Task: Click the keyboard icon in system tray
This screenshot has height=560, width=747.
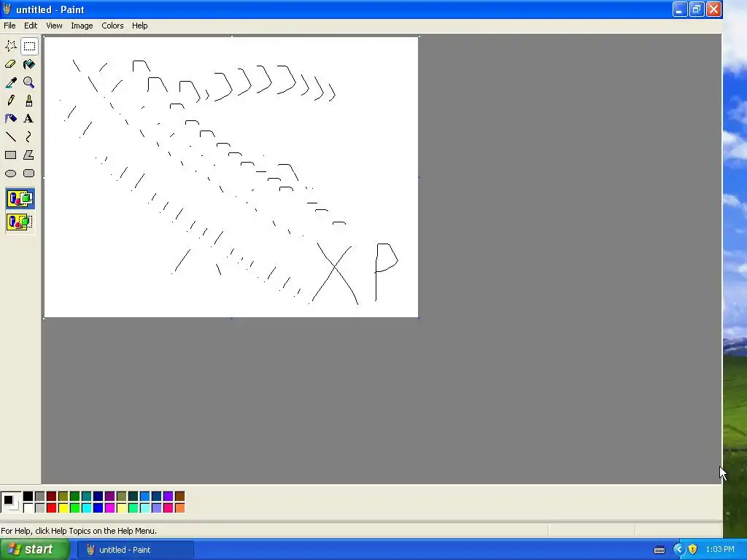Action: 659,550
